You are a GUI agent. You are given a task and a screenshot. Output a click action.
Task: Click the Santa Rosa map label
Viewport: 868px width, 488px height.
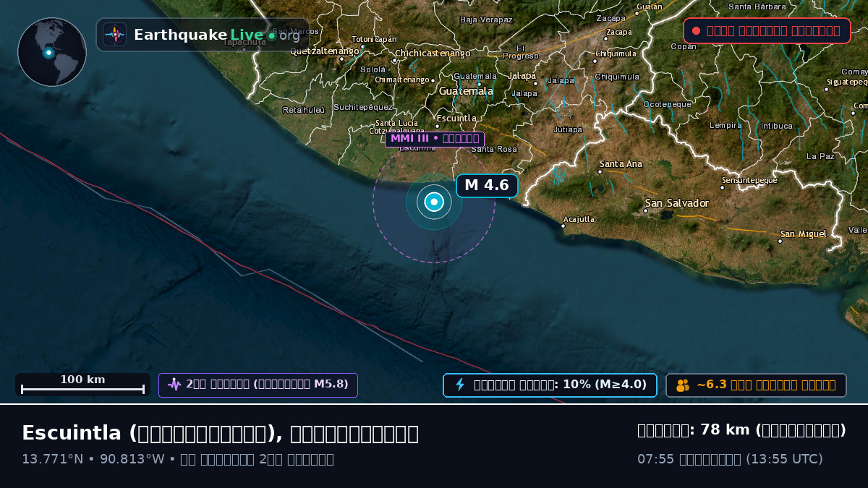[494, 149]
